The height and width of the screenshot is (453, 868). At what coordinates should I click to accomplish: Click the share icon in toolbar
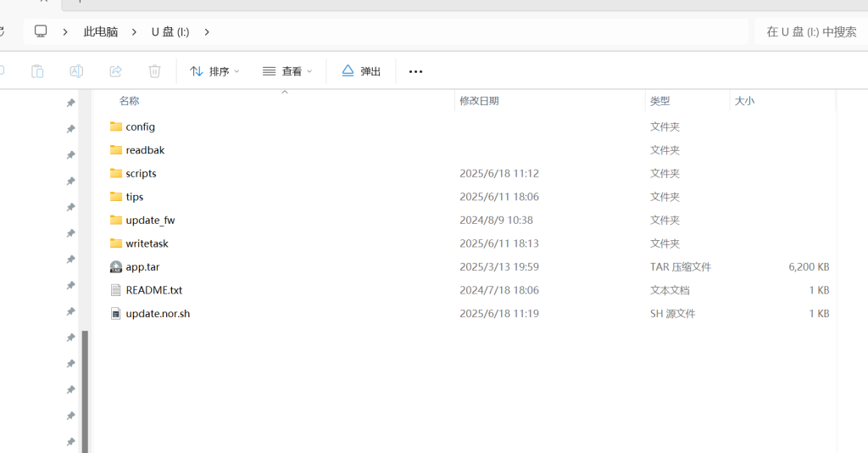[x=115, y=71]
